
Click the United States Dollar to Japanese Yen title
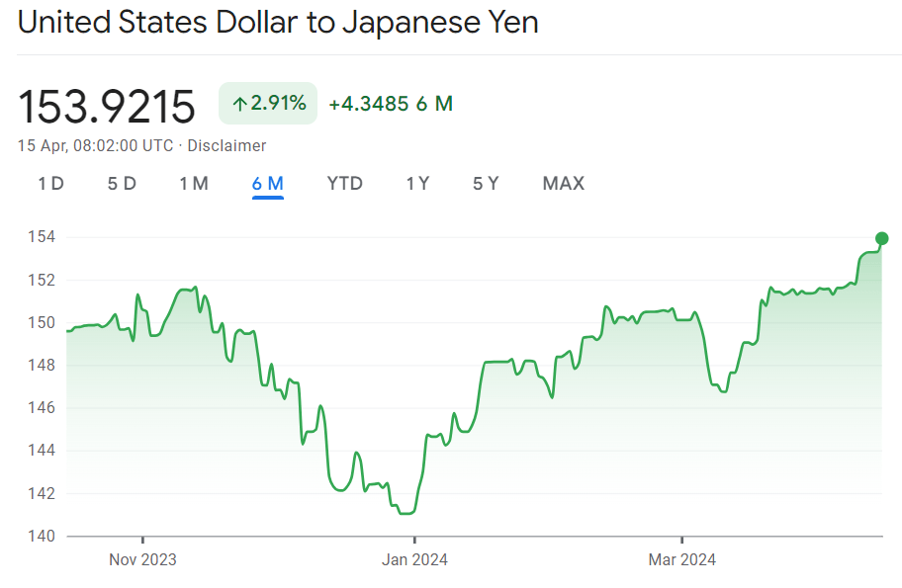tap(278, 22)
